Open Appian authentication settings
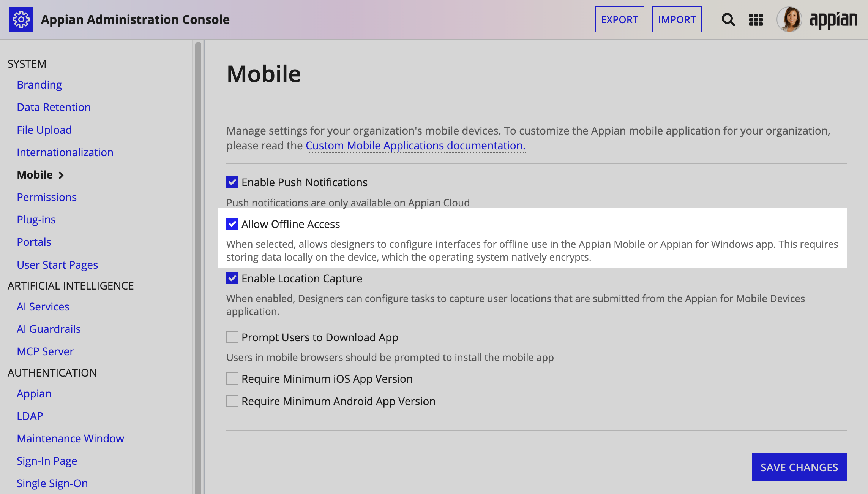The height and width of the screenshot is (494, 868). click(34, 394)
